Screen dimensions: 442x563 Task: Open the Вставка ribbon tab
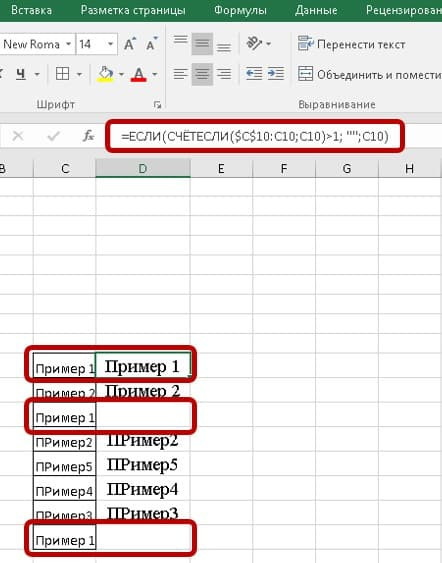[31, 10]
